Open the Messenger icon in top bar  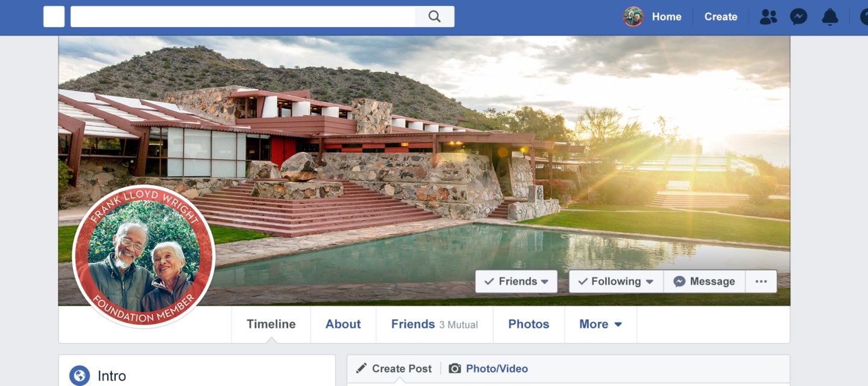[x=799, y=17]
